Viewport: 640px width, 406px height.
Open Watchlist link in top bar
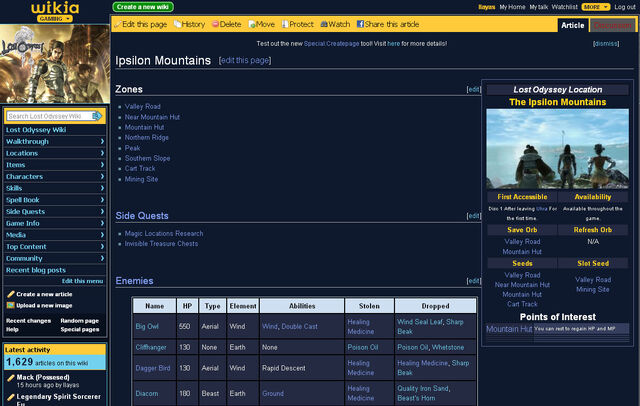click(564, 7)
